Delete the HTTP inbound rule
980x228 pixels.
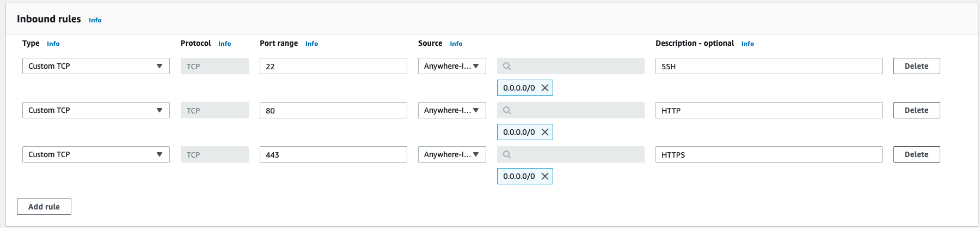(916, 110)
